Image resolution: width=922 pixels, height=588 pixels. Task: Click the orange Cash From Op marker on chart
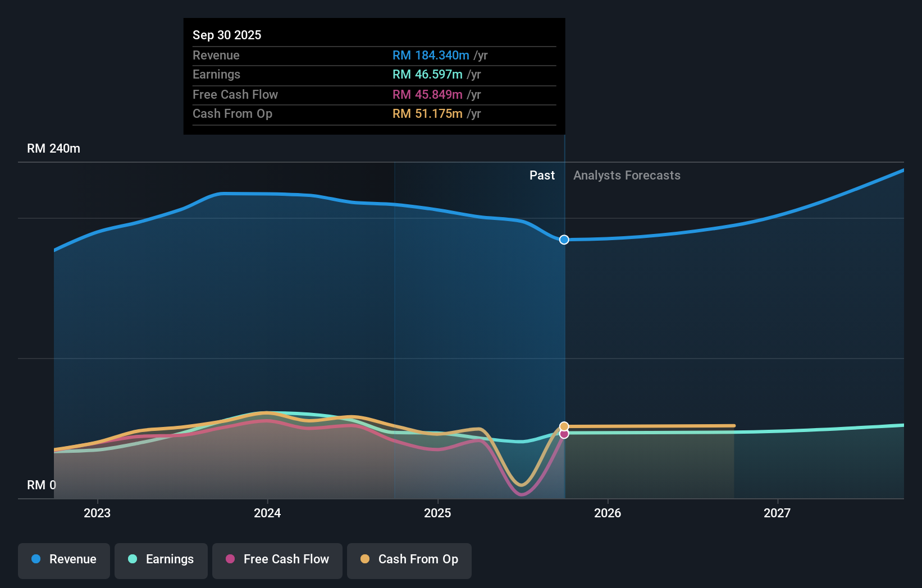tap(564, 426)
